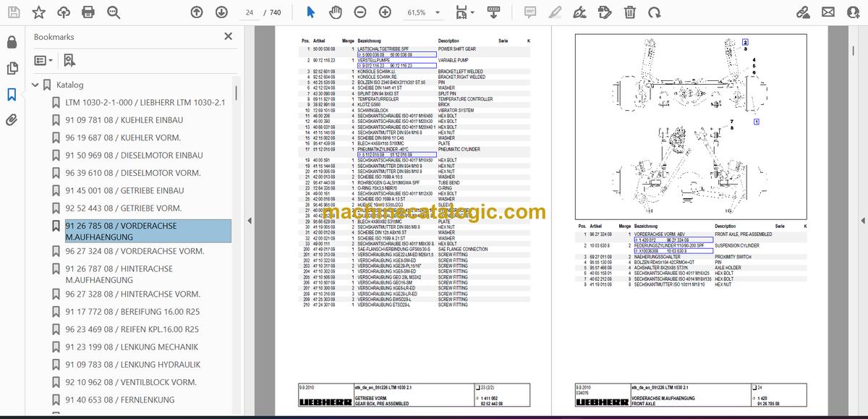Print the document using printer icon

tap(88, 12)
